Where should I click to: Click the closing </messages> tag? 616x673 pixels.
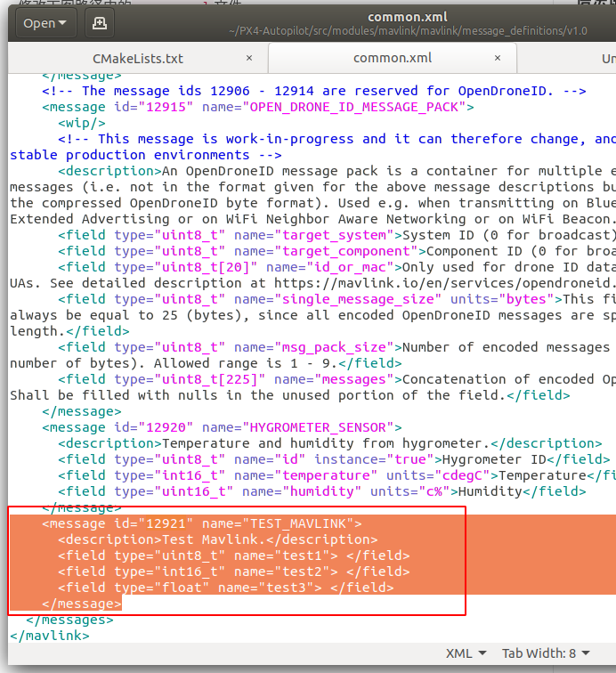pyautogui.click(x=69, y=620)
